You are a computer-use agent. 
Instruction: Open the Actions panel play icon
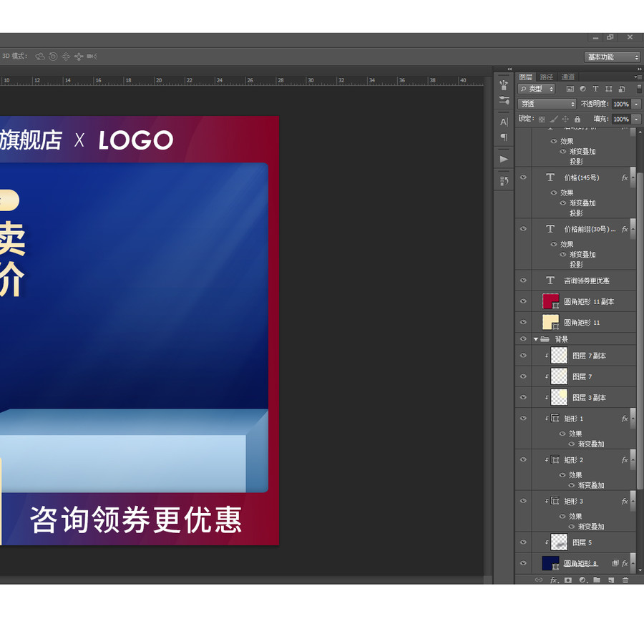pos(504,160)
